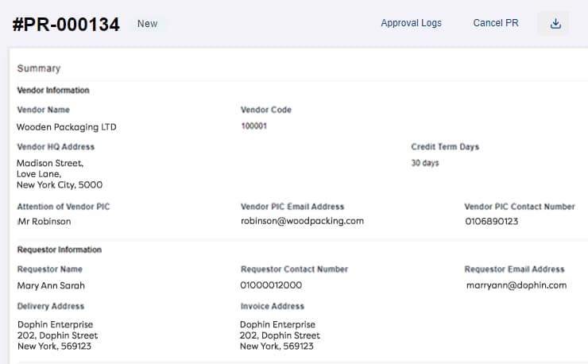Viewport: 588px width, 364px height.
Task: Click requestor contact number 01000012000
Action: (x=271, y=285)
